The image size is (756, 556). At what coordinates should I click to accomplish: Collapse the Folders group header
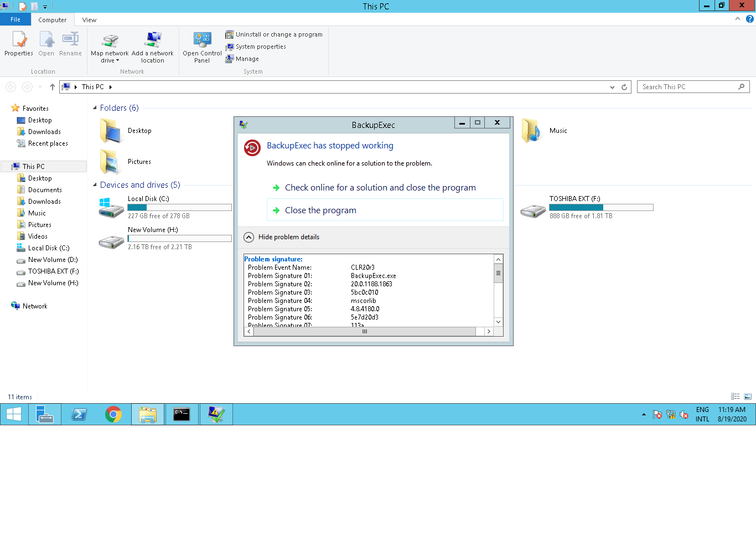pyautogui.click(x=95, y=108)
